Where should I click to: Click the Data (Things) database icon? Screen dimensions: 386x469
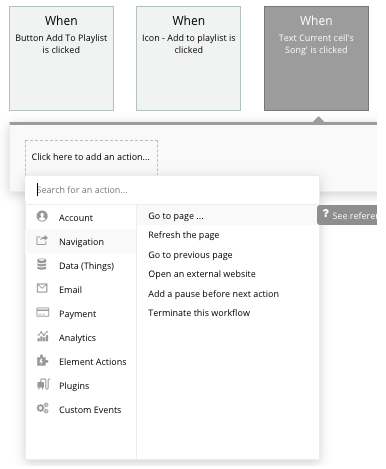click(x=42, y=264)
